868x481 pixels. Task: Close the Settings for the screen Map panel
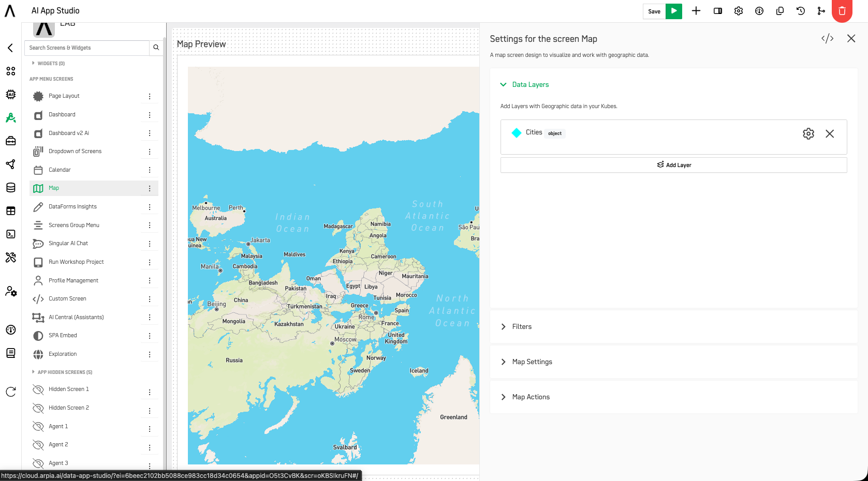(851, 38)
